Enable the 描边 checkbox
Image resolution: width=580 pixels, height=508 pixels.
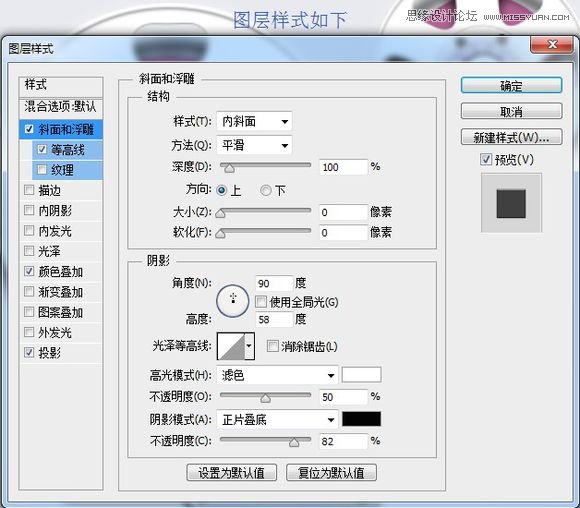(x=29, y=190)
